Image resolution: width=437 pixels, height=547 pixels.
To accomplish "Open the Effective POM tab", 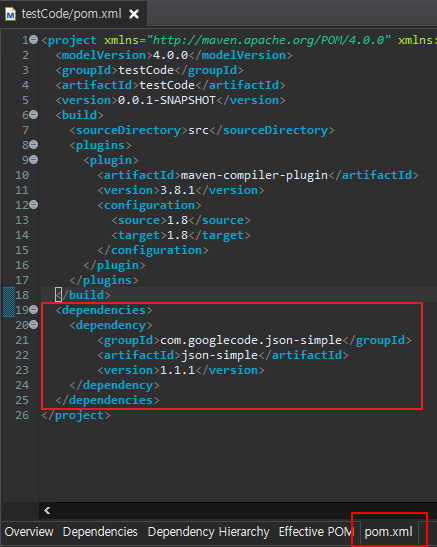I will pyautogui.click(x=316, y=532).
